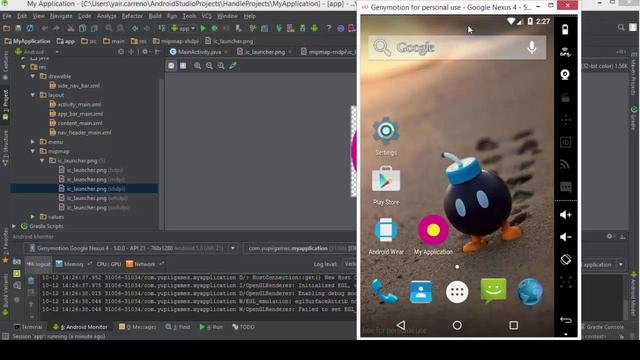Click Genymotion volume up button
Screen dimensions: 640x360
[565, 215]
